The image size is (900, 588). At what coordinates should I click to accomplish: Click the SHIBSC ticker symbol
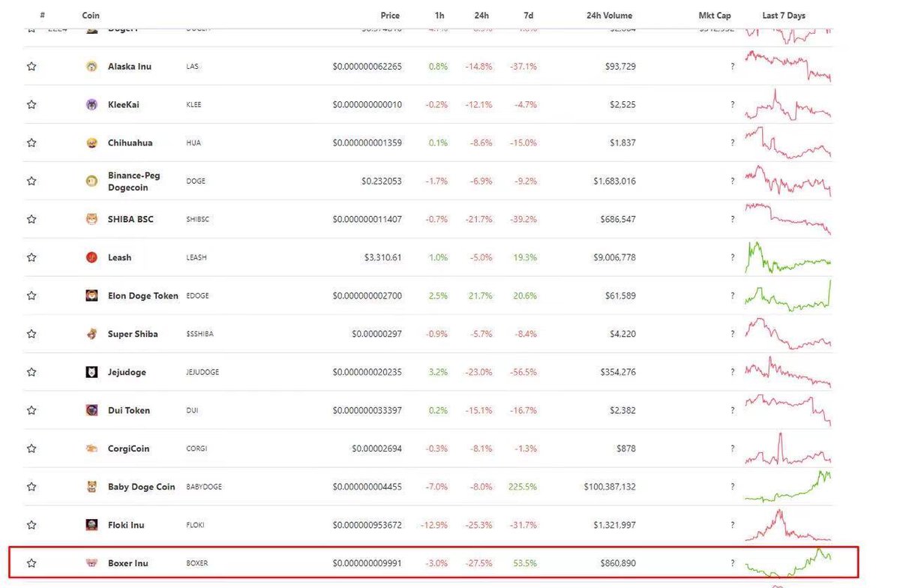tap(198, 220)
